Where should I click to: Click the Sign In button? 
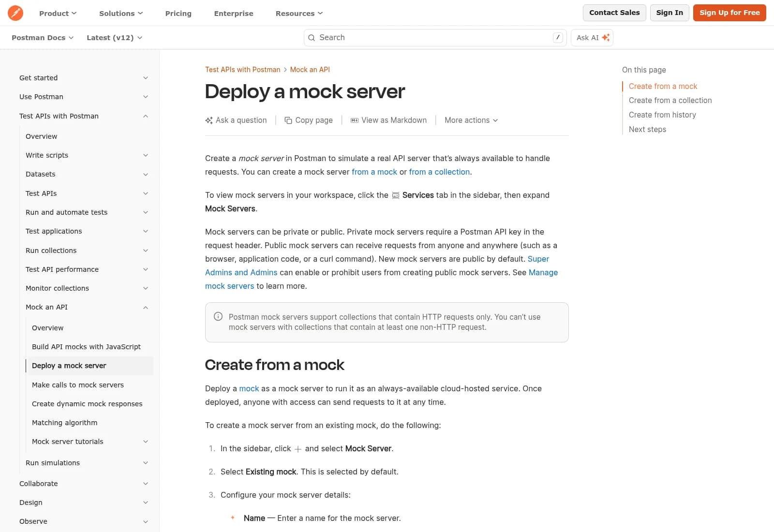coord(670,13)
